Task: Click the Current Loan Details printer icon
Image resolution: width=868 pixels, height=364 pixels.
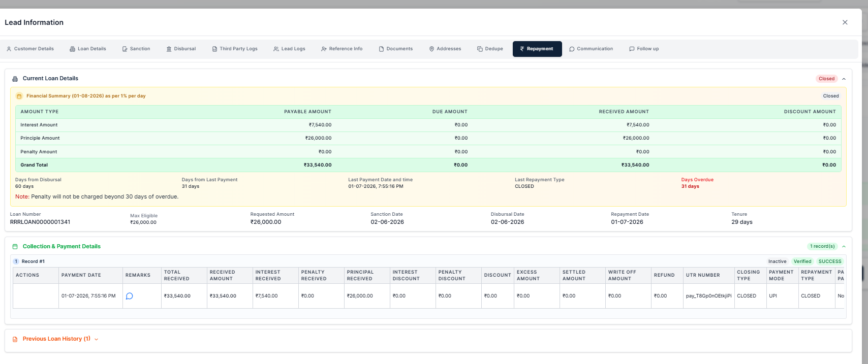Action: (x=15, y=79)
